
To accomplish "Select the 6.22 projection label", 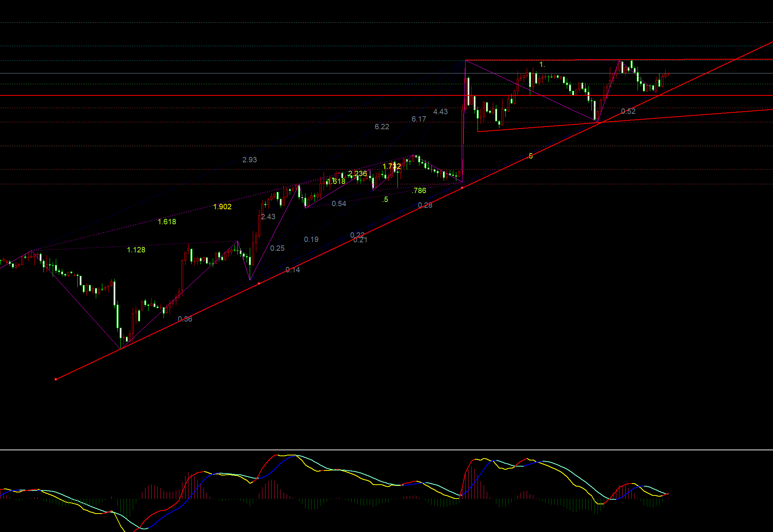I will (382, 127).
